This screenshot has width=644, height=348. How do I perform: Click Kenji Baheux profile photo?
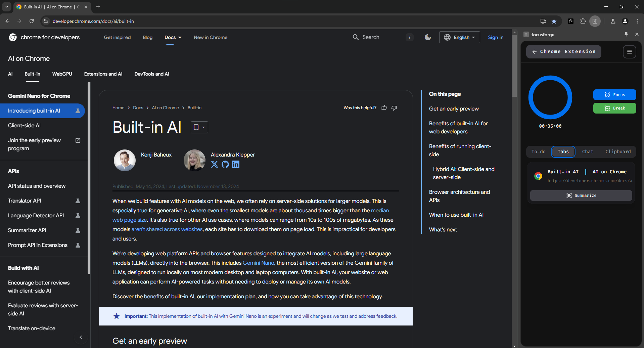pos(125,160)
